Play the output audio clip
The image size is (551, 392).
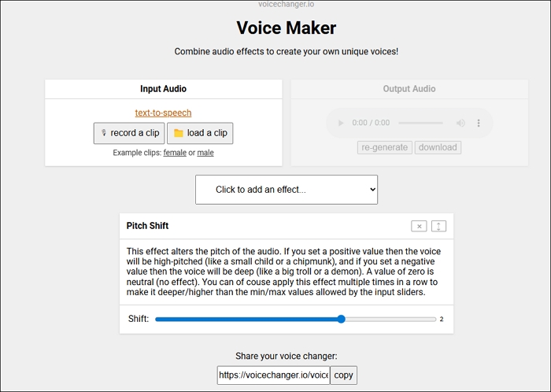341,123
